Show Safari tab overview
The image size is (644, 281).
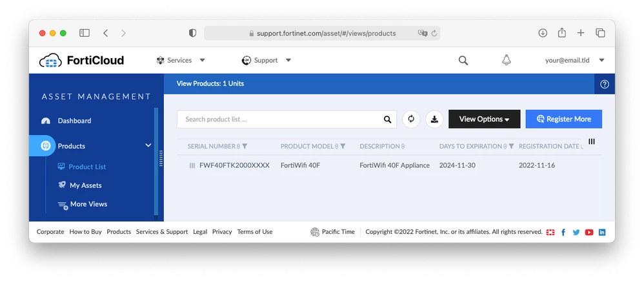coord(600,34)
